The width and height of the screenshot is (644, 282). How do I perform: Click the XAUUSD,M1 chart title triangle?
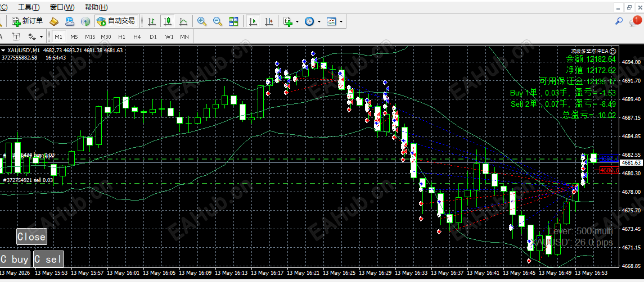coord(3,51)
